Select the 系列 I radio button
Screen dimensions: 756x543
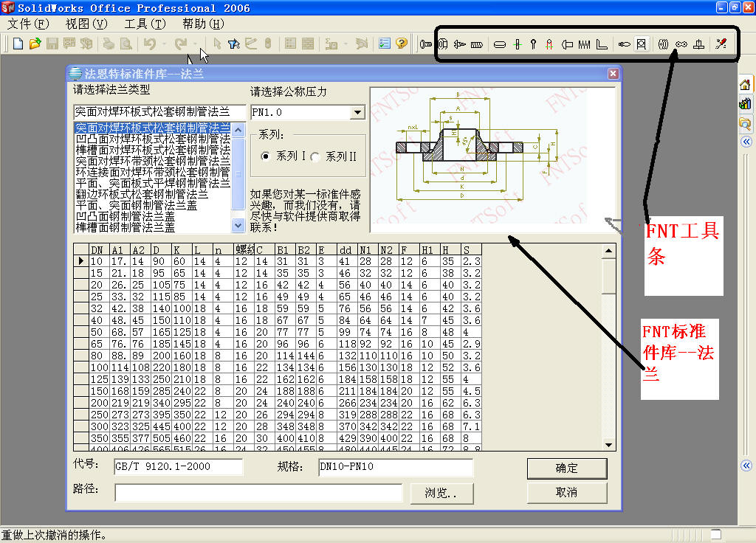tap(265, 156)
